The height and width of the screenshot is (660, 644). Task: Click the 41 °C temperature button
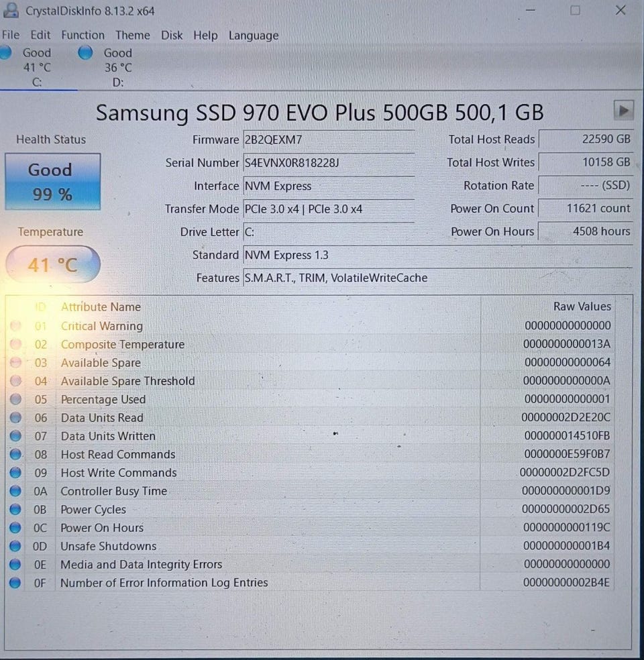53,264
